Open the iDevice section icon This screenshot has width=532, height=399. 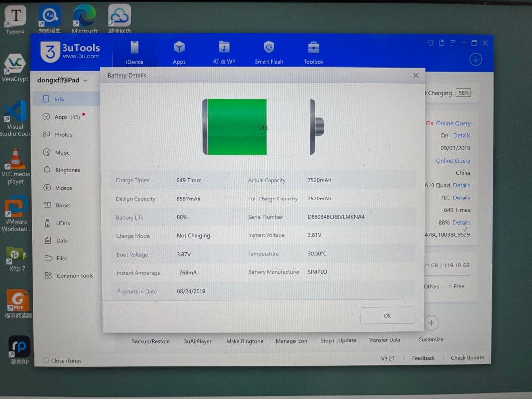(x=134, y=48)
